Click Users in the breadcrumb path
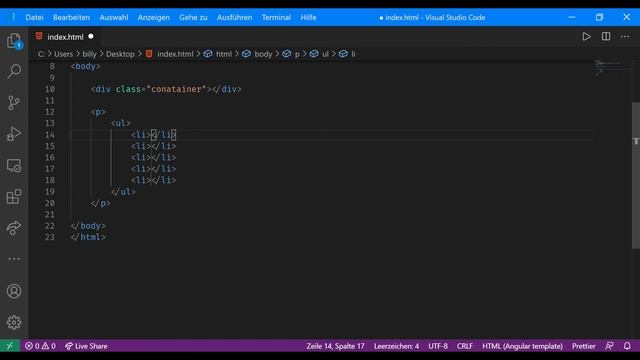 coord(63,54)
